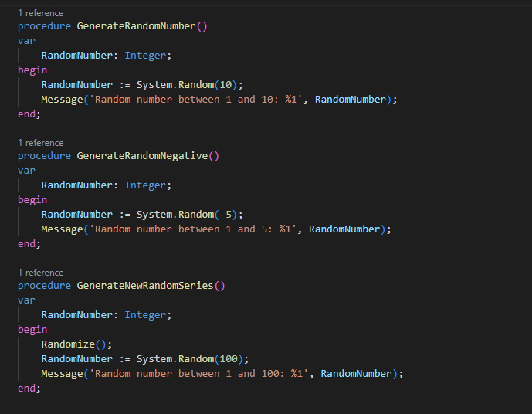Click the 'between 1 and 10' message string
The width and height of the screenshot is (532, 414).
(196, 100)
